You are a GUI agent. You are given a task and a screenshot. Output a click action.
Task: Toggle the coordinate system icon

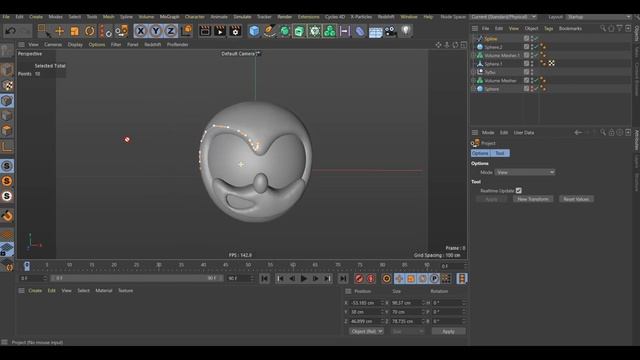click(187, 31)
